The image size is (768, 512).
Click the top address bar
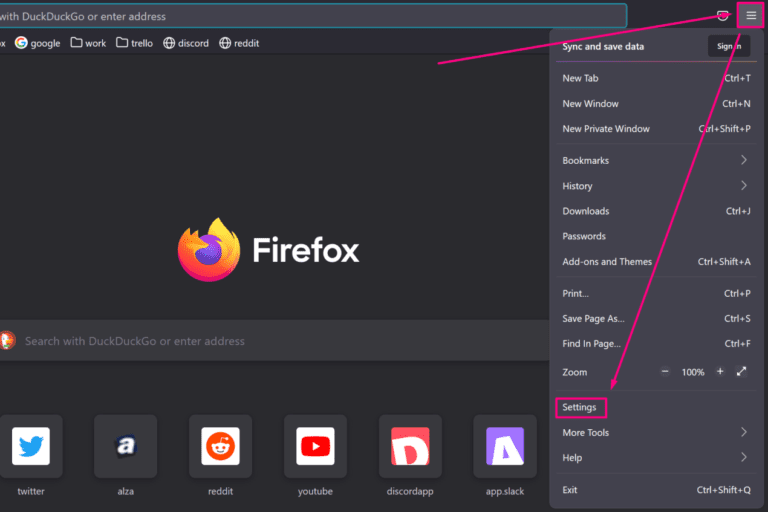pyautogui.click(x=313, y=16)
